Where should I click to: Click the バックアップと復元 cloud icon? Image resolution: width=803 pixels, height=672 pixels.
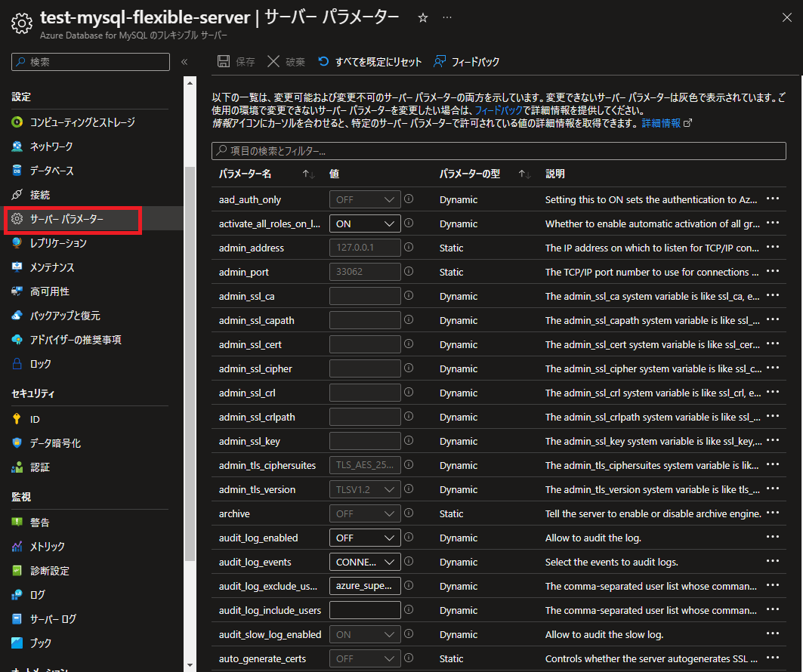(x=17, y=316)
